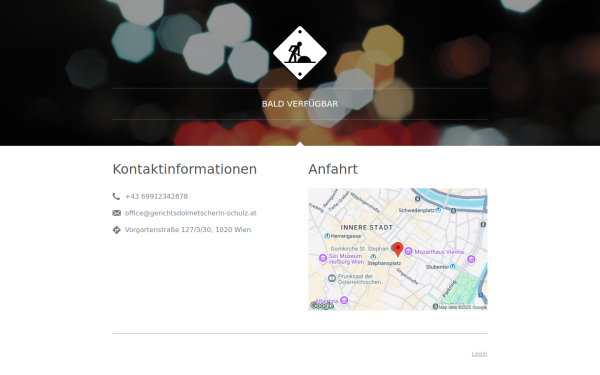This screenshot has height=375, width=600.
Task: Open the Login link
Action: pyautogui.click(x=479, y=354)
